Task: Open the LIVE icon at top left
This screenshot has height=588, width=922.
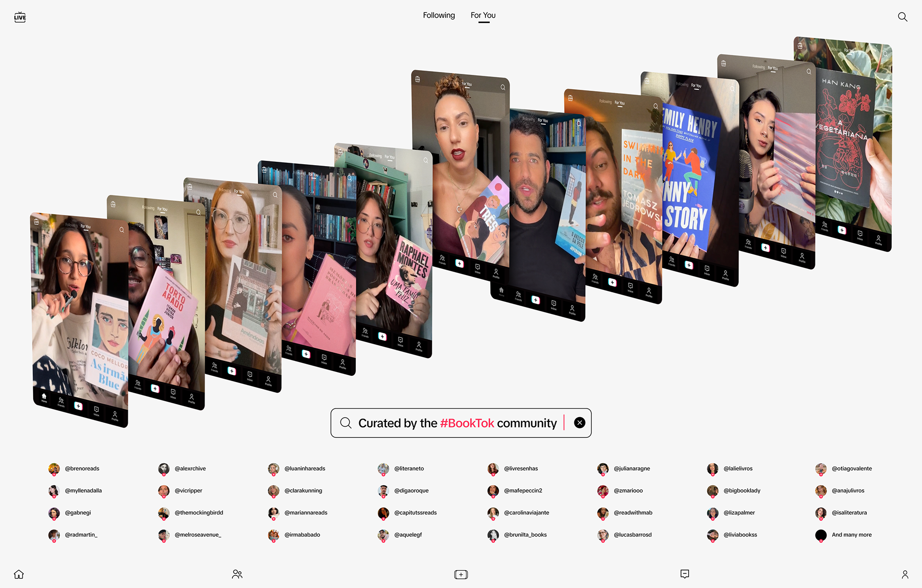Action: (20, 17)
